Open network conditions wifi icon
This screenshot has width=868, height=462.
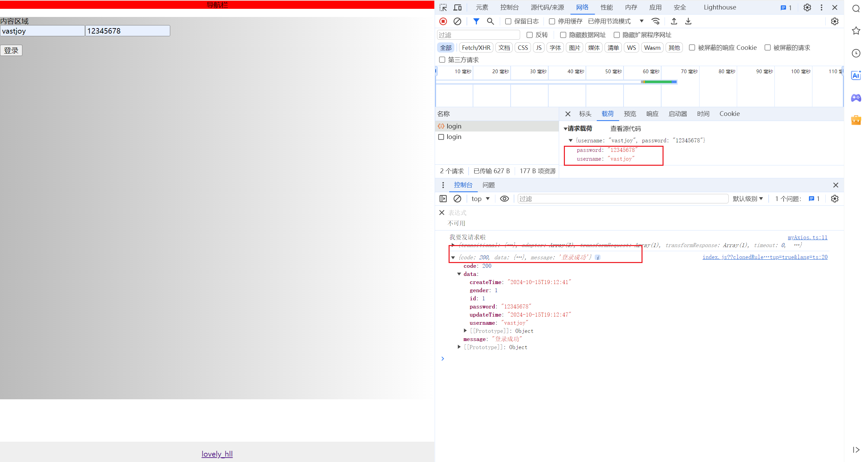pyautogui.click(x=656, y=21)
